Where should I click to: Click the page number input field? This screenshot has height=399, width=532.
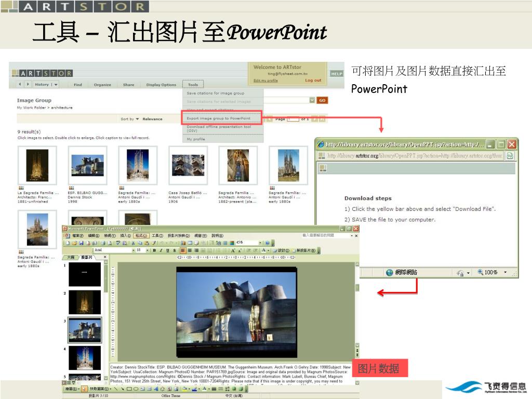pos(293,119)
